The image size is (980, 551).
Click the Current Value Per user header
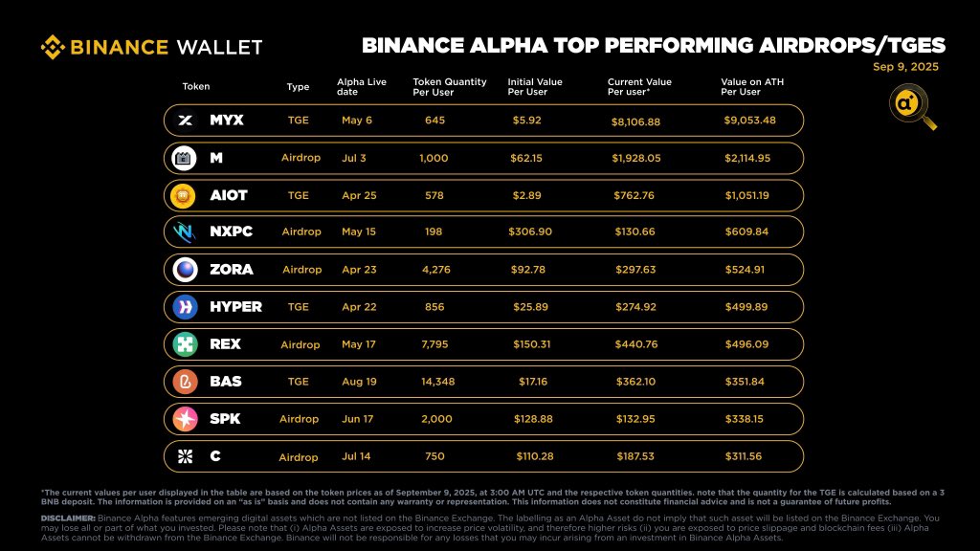[x=639, y=87]
